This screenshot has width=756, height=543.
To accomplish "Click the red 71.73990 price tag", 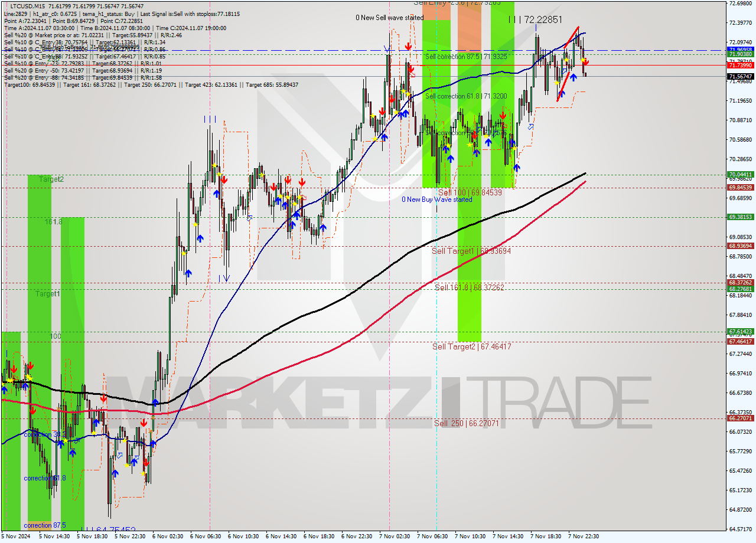I will 741,65.
